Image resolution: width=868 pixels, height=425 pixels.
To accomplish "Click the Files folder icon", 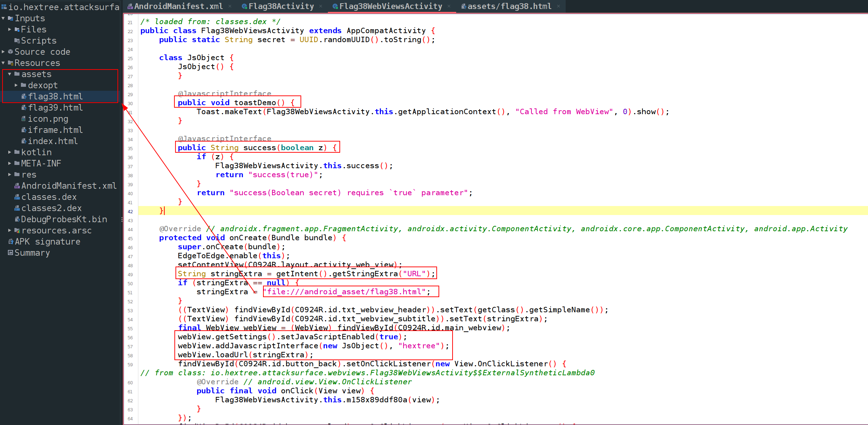I will 17,30.
